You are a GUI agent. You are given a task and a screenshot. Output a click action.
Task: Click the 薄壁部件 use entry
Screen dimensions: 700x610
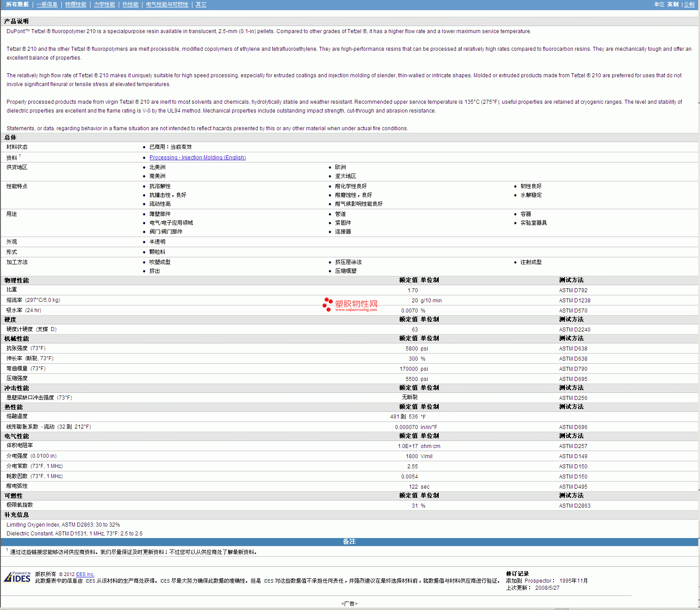(160, 214)
